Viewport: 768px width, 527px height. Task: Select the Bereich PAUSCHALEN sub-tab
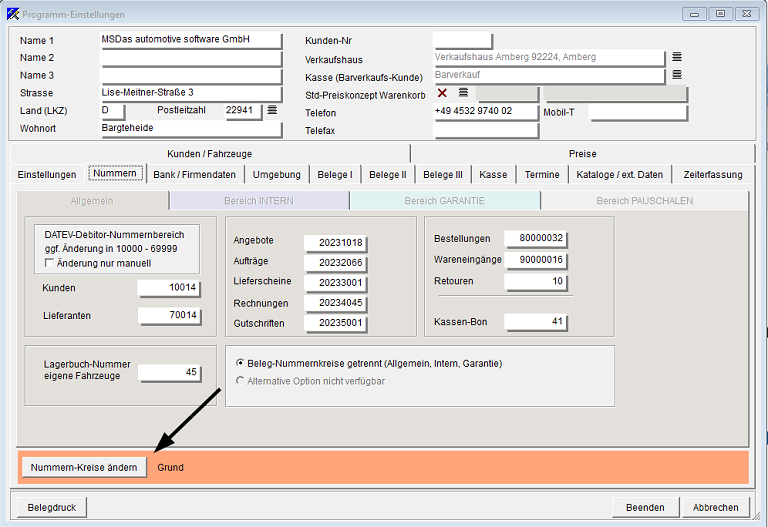point(645,201)
